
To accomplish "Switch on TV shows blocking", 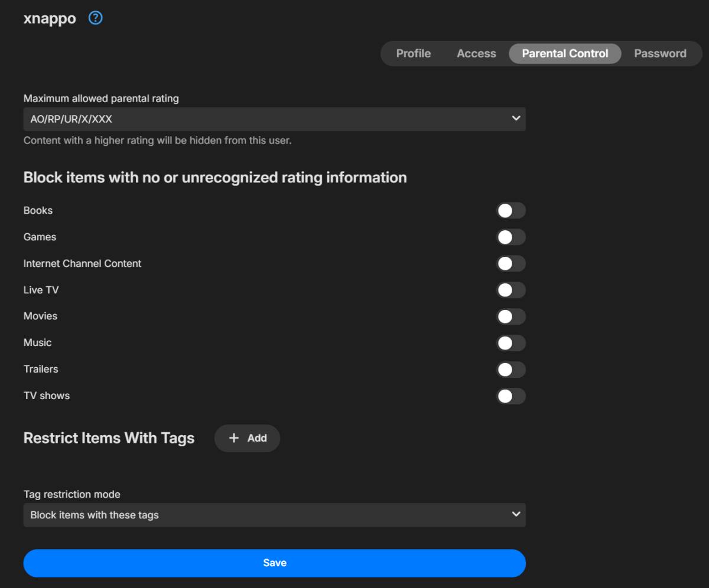I will point(510,396).
